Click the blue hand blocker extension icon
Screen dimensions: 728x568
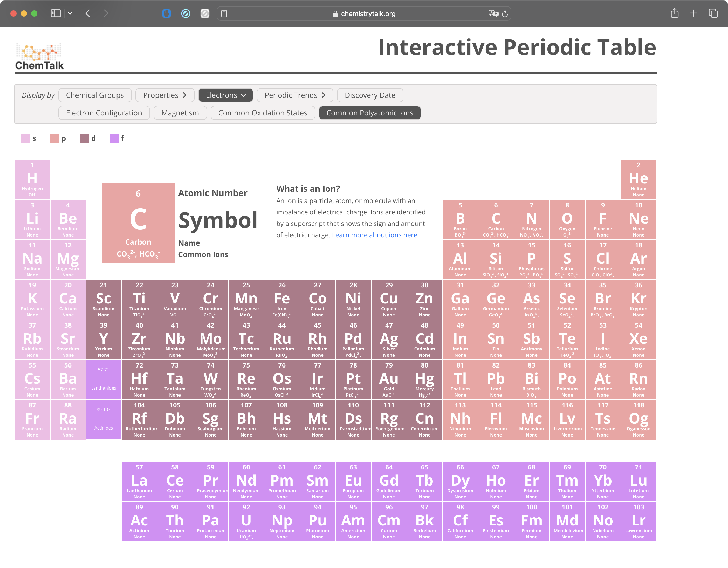click(x=167, y=13)
